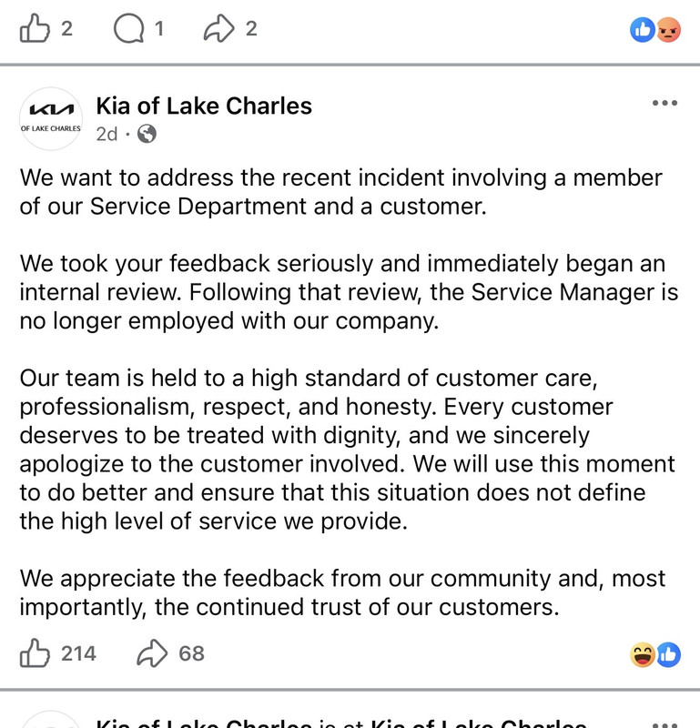700x728 pixels.
Task: Open the bottom Kia of Lake Charles post header
Action: tap(341, 723)
